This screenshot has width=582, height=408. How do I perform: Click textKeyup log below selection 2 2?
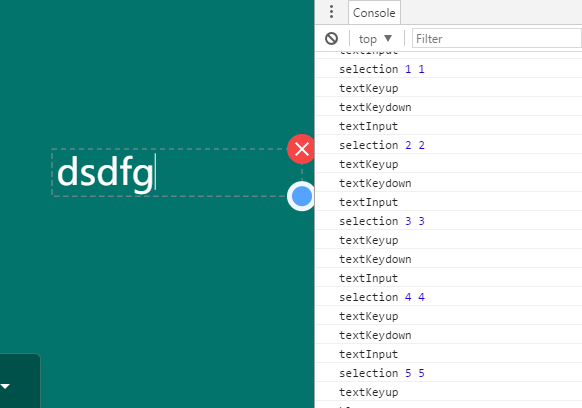448,164
